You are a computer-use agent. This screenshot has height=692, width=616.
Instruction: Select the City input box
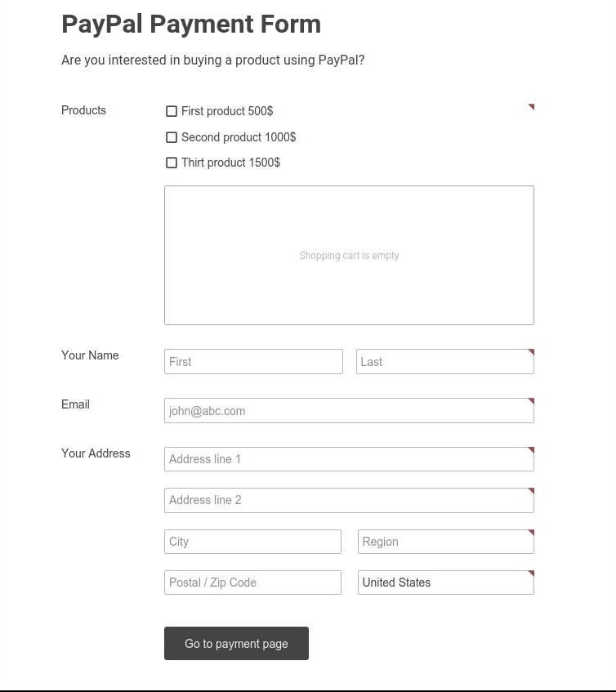[252, 542]
